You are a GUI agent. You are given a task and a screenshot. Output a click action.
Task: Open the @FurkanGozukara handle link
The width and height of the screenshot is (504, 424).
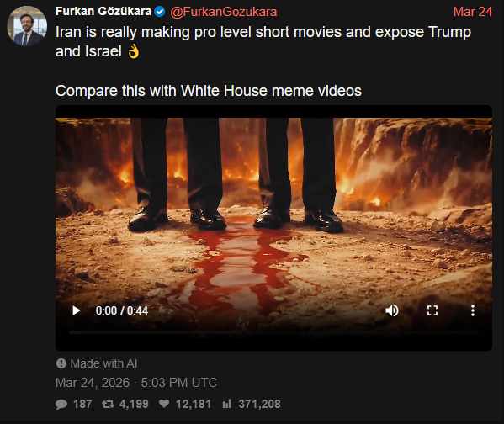(x=224, y=12)
